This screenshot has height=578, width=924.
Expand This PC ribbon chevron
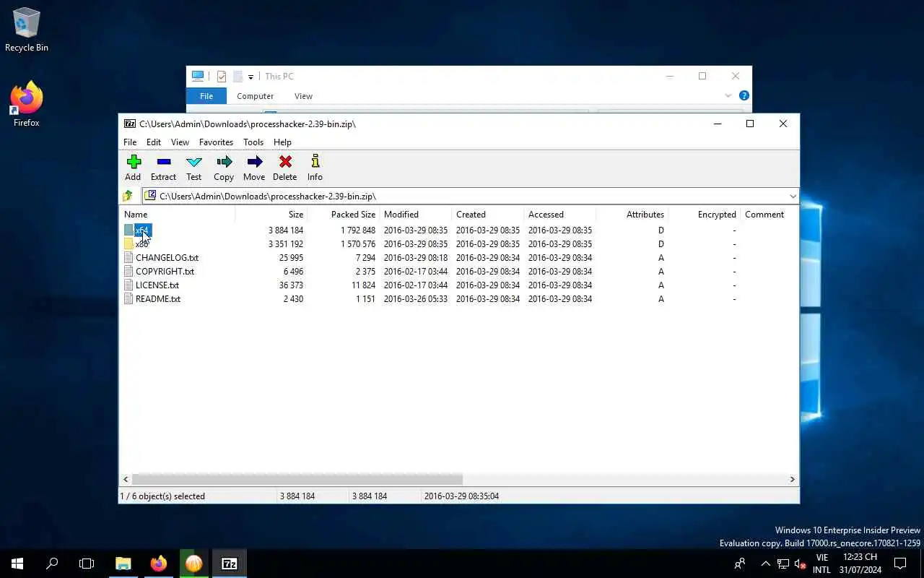point(728,95)
